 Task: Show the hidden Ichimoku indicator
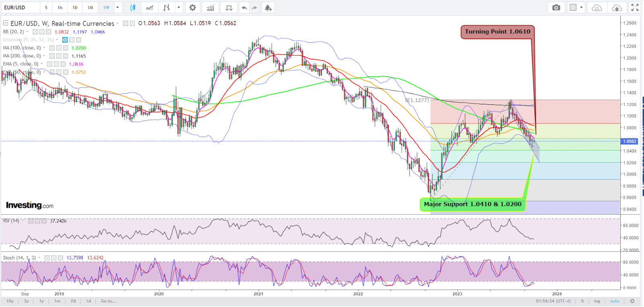pyautogui.click(x=65, y=40)
